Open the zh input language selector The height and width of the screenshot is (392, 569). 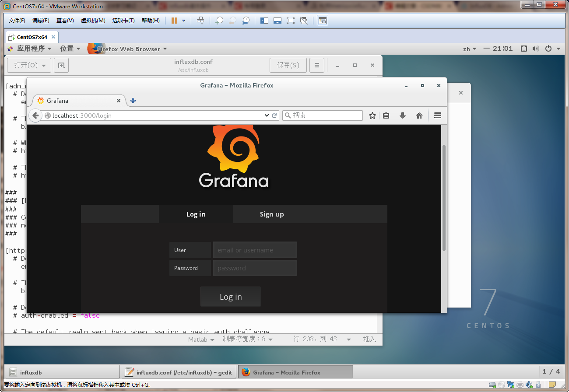(470, 49)
